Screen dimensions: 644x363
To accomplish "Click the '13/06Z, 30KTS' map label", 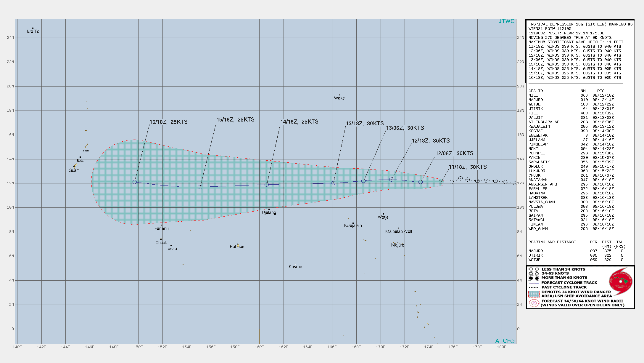I will [x=405, y=128].
